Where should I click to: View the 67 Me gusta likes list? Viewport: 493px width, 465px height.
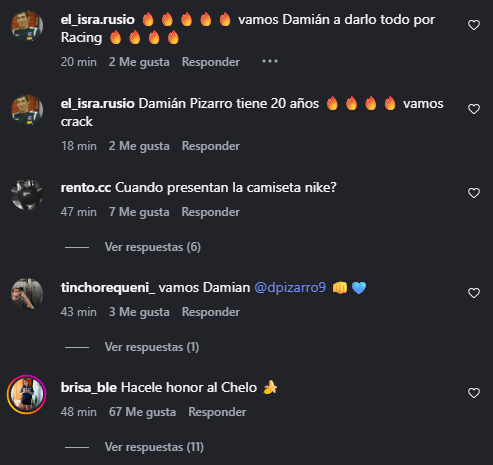pos(142,412)
